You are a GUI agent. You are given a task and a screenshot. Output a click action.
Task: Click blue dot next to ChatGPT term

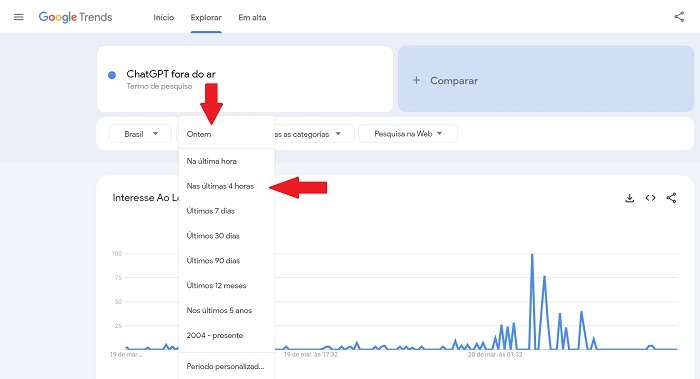click(x=112, y=75)
